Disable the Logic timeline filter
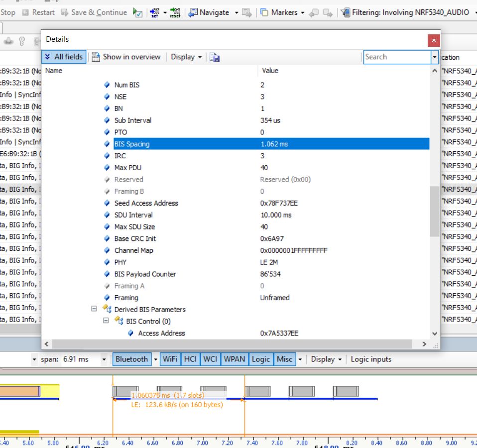 (x=260, y=359)
